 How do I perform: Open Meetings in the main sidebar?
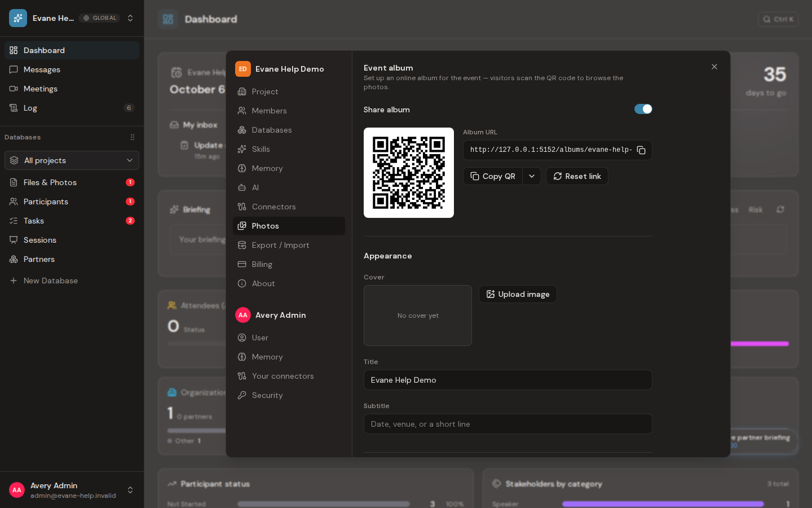72,89
